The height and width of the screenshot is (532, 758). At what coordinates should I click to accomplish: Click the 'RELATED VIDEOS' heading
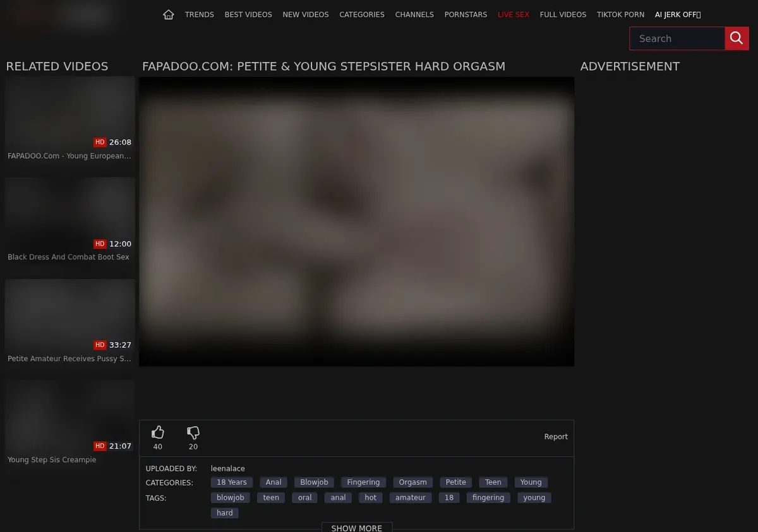[57, 66]
